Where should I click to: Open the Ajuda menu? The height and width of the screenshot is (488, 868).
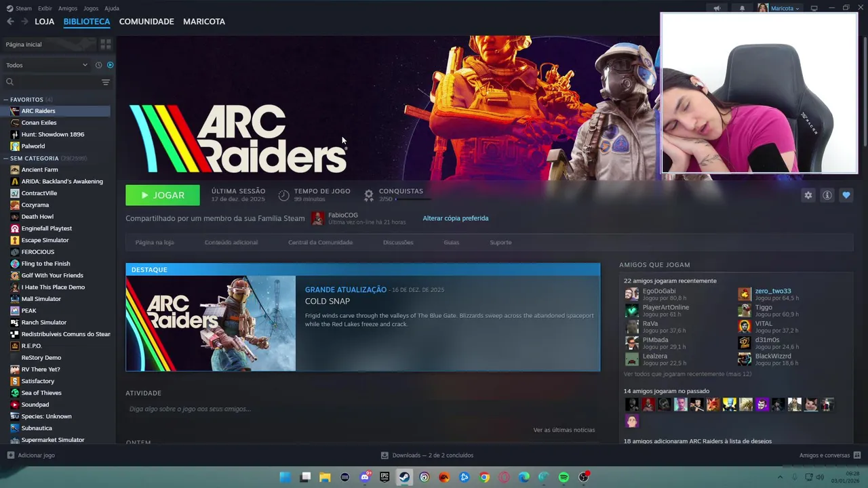[x=112, y=8]
